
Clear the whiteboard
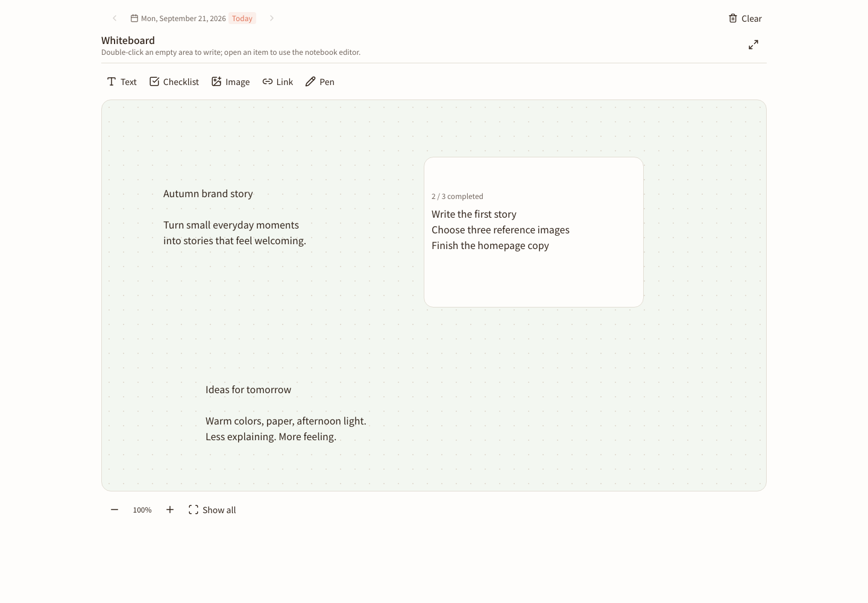click(x=745, y=18)
